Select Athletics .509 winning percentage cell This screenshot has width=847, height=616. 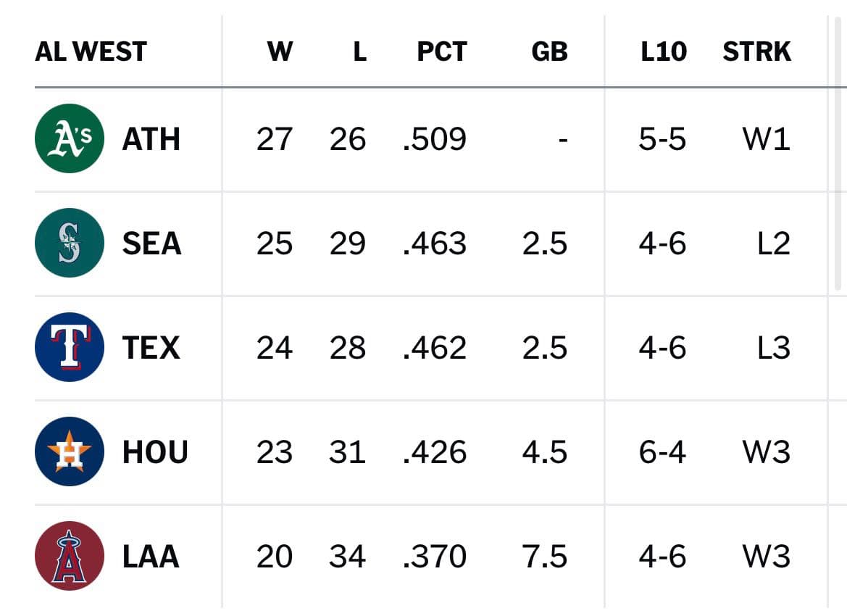[435, 139]
